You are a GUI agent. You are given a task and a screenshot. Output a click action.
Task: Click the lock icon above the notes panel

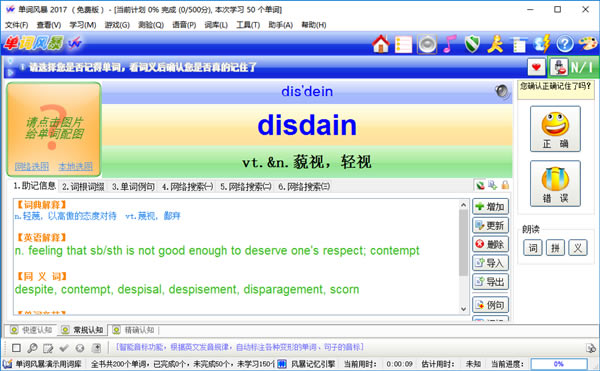click(505, 186)
